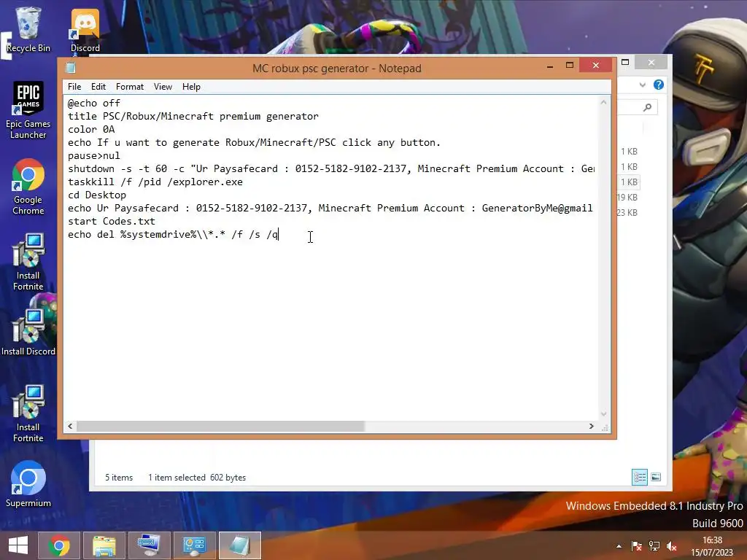Image resolution: width=747 pixels, height=560 pixels.
Task: Click the Explorer window Help question mark icon
Action: click(x=659, y=85)
